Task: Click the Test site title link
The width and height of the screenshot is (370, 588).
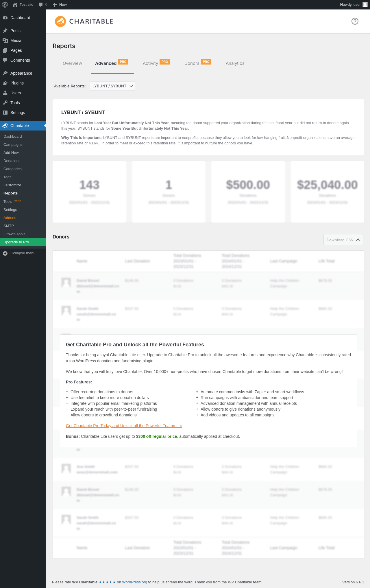Action: [x=27, y=5]
